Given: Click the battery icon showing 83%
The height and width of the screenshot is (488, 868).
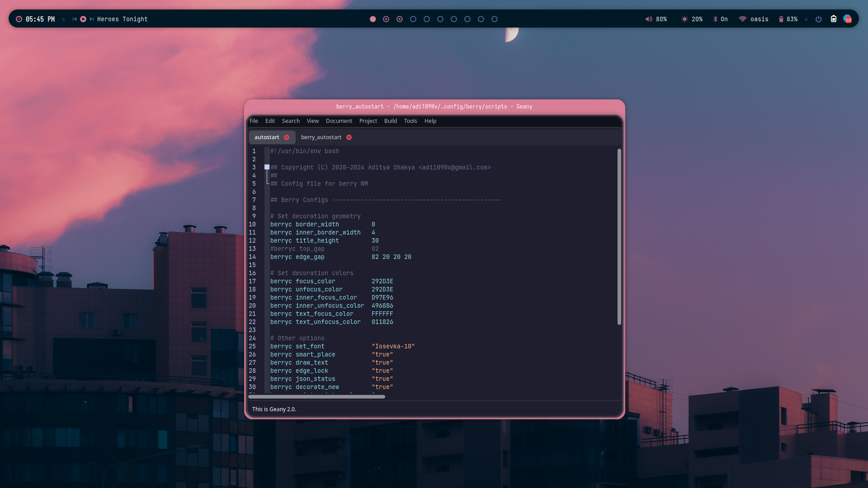Looking at the screenshot, I should tap(781, 19).
